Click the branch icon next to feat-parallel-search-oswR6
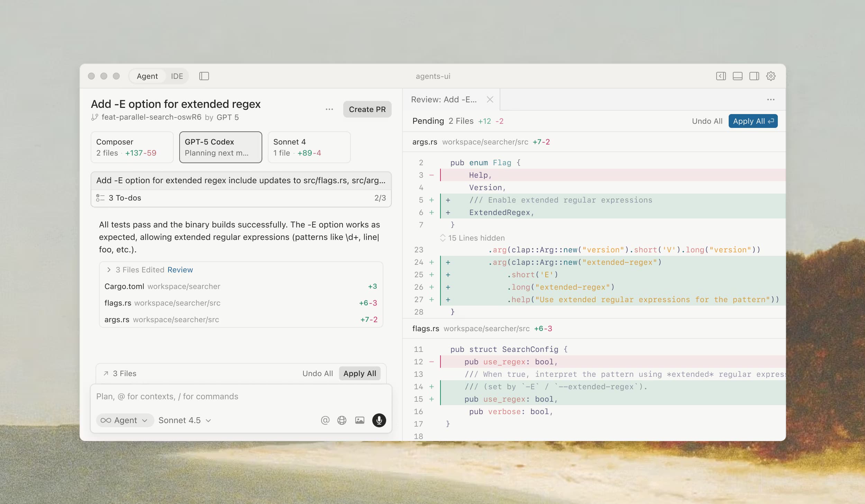Viewport: 865px width, 504px height. click(94, 117)
